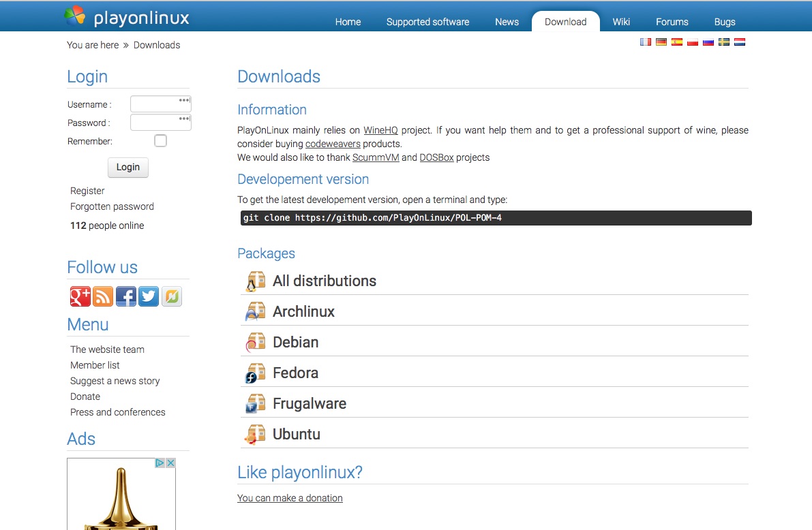The height and width of the screenshot is (530, 812).
Task: Click the Archlinux package icon
Action: point(255,311)
